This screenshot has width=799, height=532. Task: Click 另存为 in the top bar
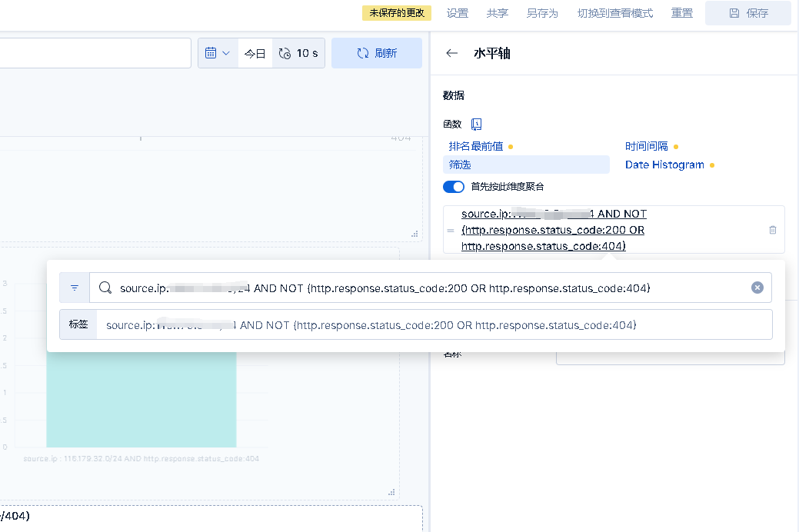point(542,13)
